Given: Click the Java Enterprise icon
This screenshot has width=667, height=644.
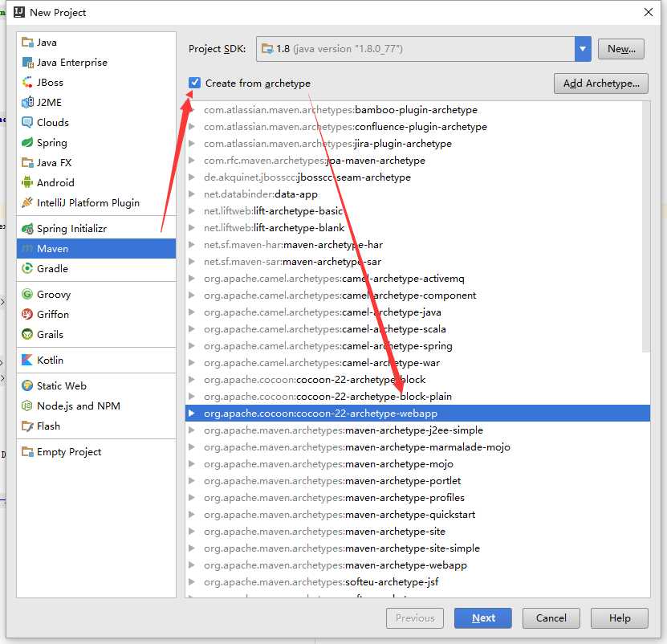Looking at the screenshot, I should [x=27, y=62].
